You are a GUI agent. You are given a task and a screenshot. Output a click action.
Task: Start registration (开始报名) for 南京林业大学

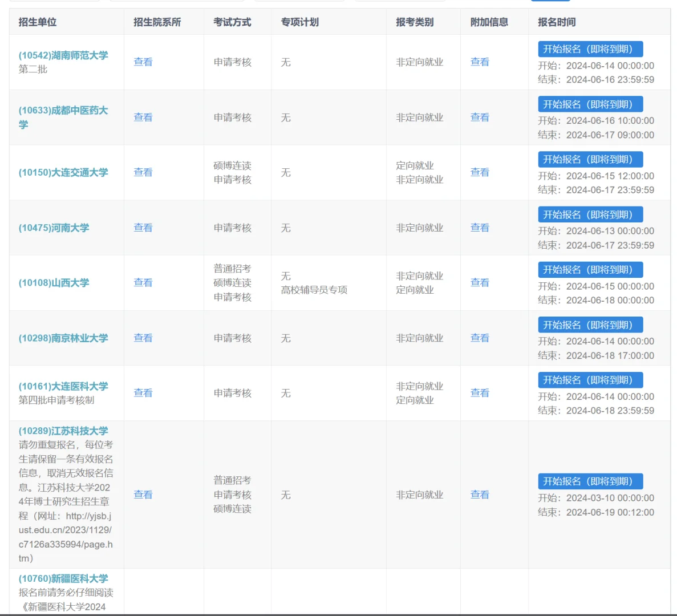pyautogui.click(x=590, y=325)
